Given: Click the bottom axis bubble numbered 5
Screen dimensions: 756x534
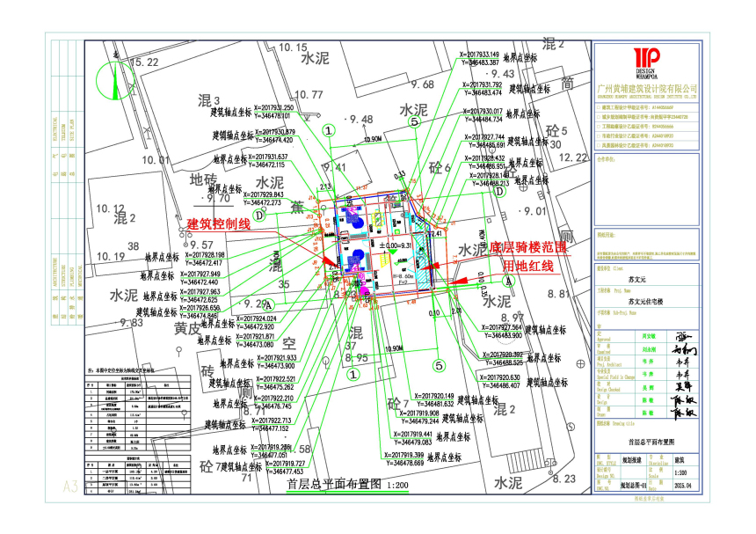Looking at the screenshot, I should [439, 366].
